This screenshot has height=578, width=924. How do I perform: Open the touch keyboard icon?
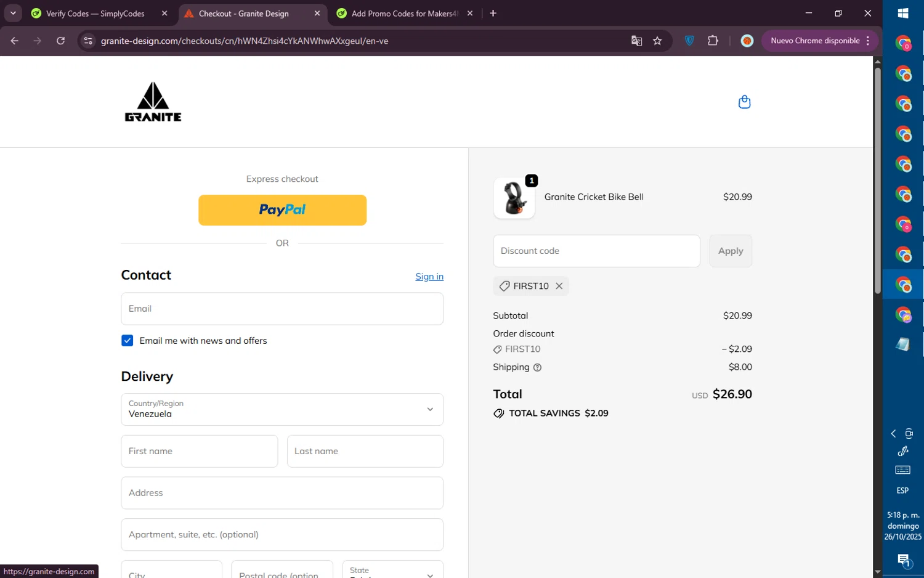click(x=903, y=470)
